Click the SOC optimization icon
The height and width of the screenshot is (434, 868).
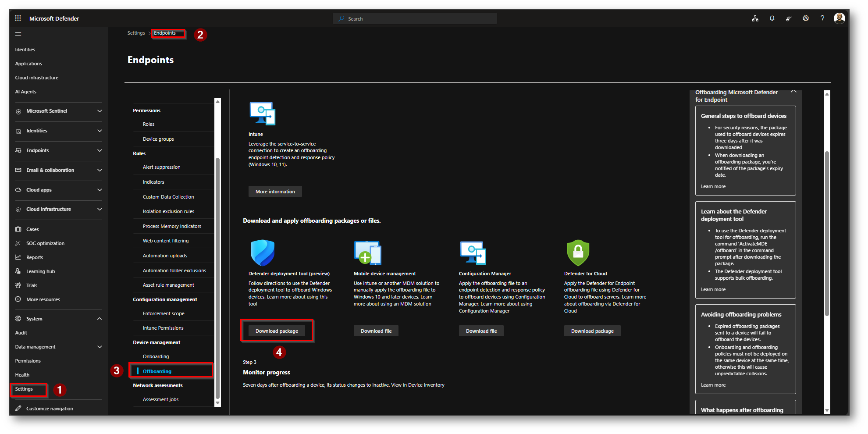[18, 243]
